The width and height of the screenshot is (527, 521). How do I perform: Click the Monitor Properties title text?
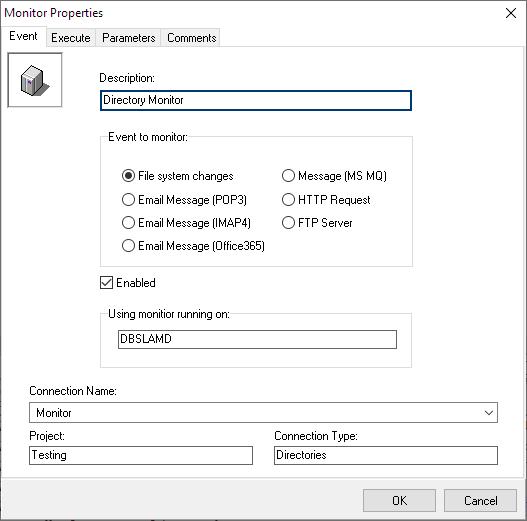53,13
